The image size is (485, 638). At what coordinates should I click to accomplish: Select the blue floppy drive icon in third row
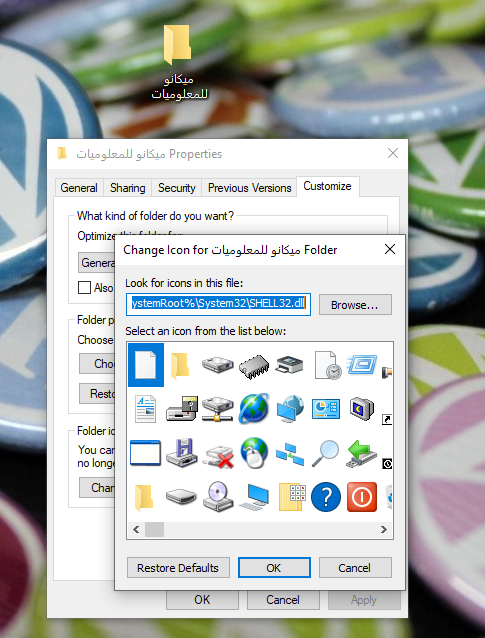182,452
